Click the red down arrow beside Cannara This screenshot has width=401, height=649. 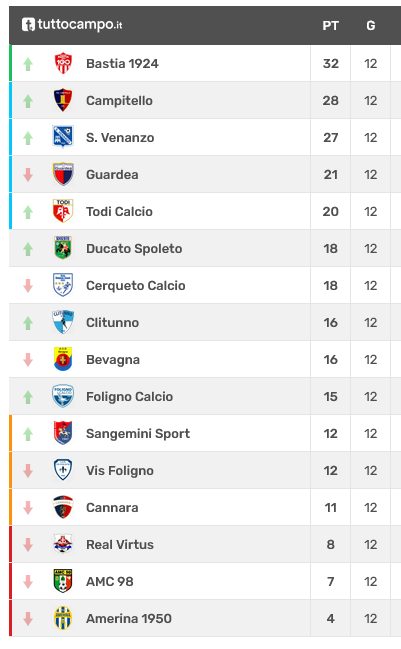click(28, 507)
